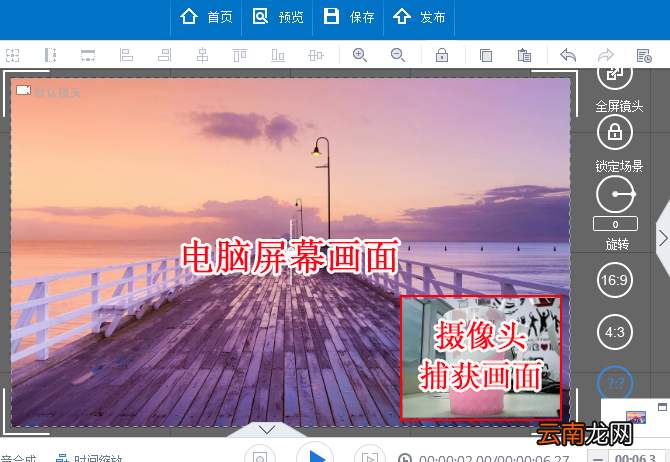
Task: Toggle 锁定场景 lock scene button
Action: [x=615, y=132]
